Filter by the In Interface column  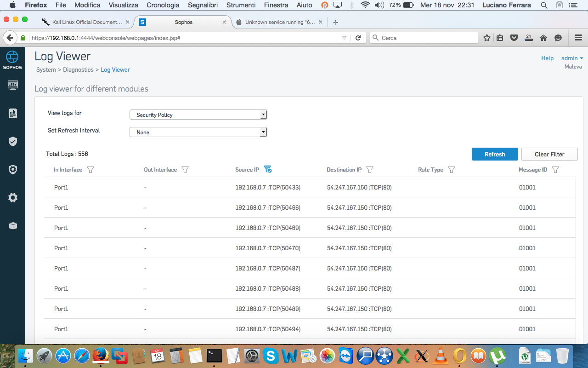click(x=90, y=170)
